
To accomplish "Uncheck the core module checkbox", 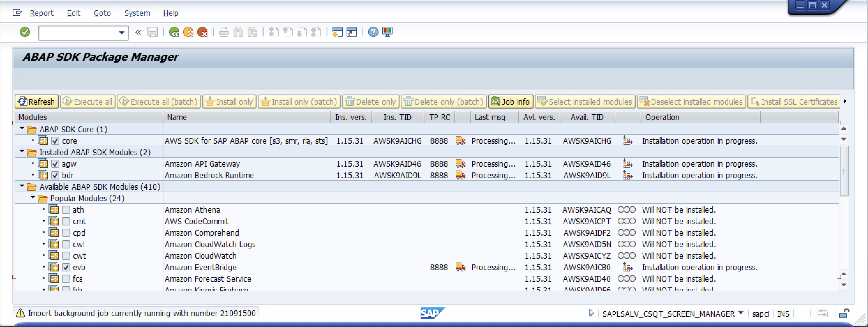I will [55, 141].
